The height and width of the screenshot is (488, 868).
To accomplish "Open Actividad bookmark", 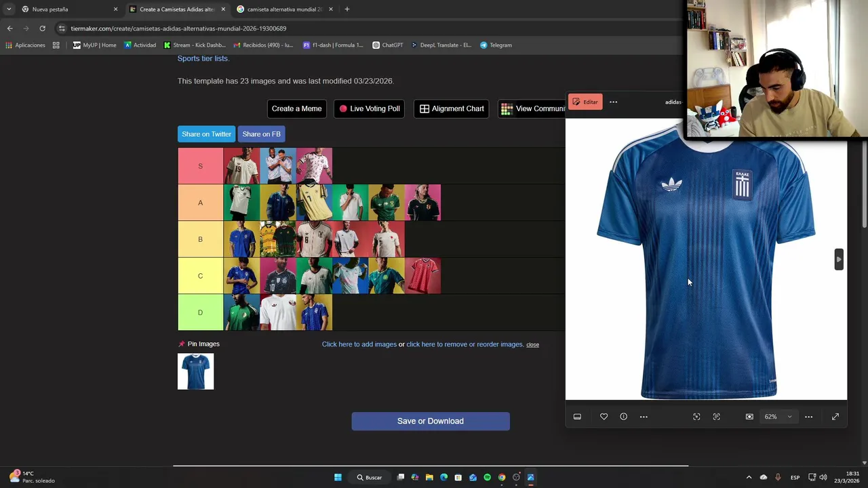I will click(x=140, y=45).
